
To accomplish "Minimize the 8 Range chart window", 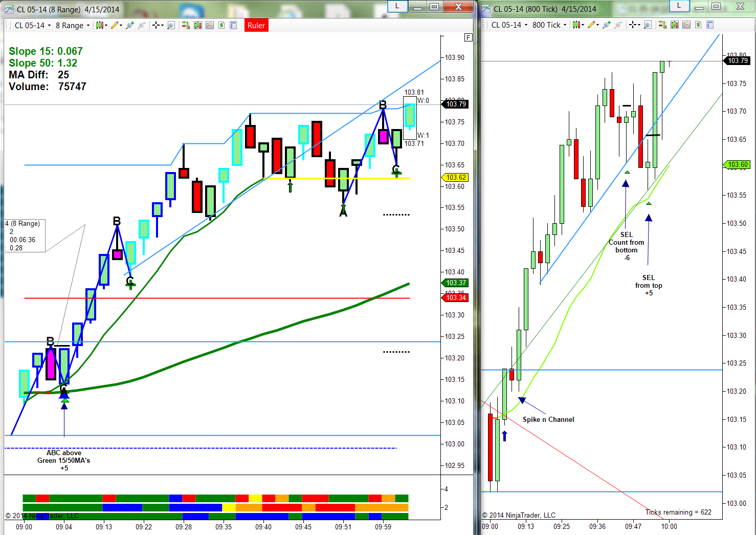I will click(x=417, y=7).
